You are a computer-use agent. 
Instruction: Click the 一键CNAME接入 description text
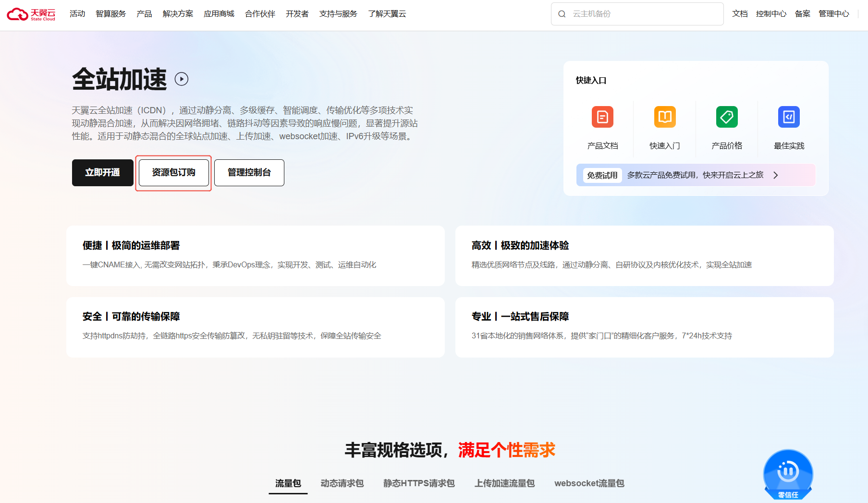230,265
